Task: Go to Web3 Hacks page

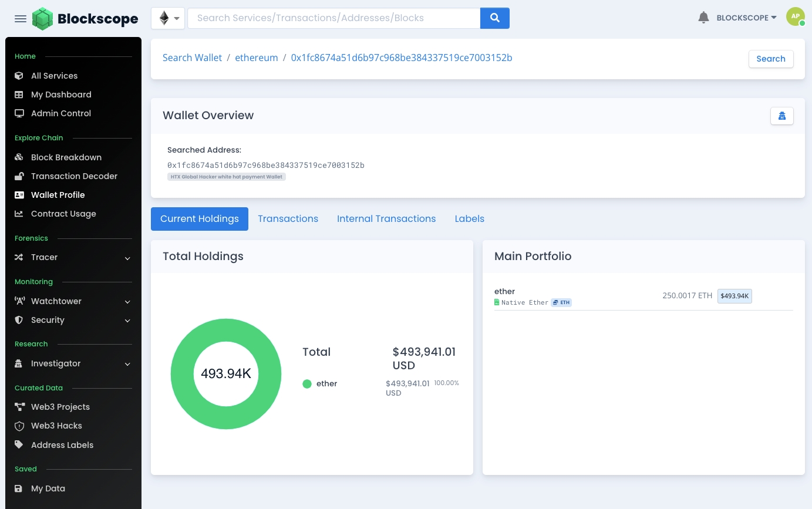Action: click(56, 426)
